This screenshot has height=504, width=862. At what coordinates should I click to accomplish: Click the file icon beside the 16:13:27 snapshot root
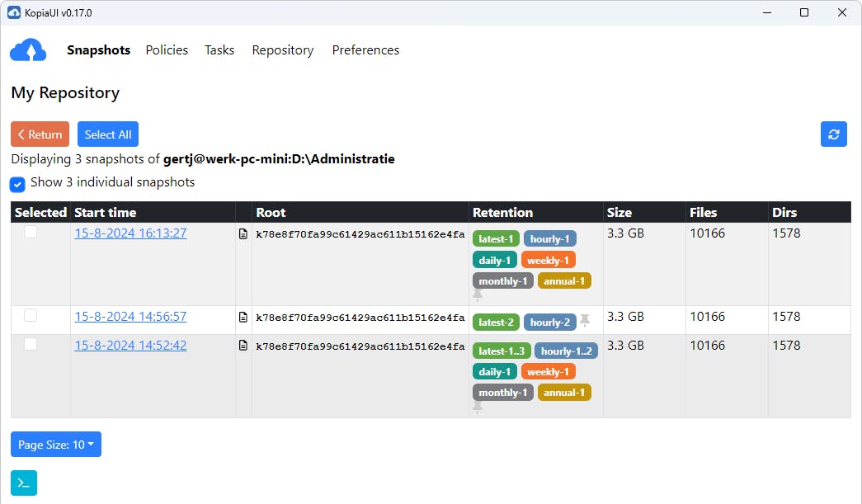click(x=243, y=234)
